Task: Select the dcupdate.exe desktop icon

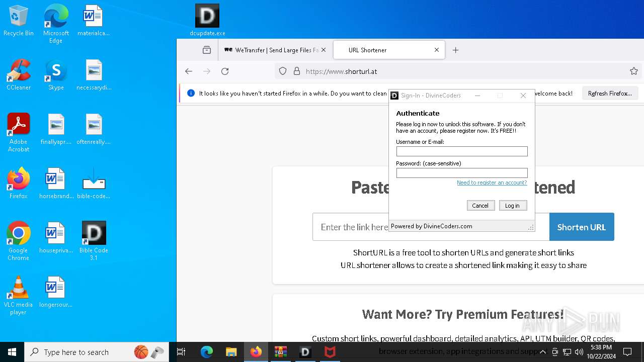Action: pos(207,21)
